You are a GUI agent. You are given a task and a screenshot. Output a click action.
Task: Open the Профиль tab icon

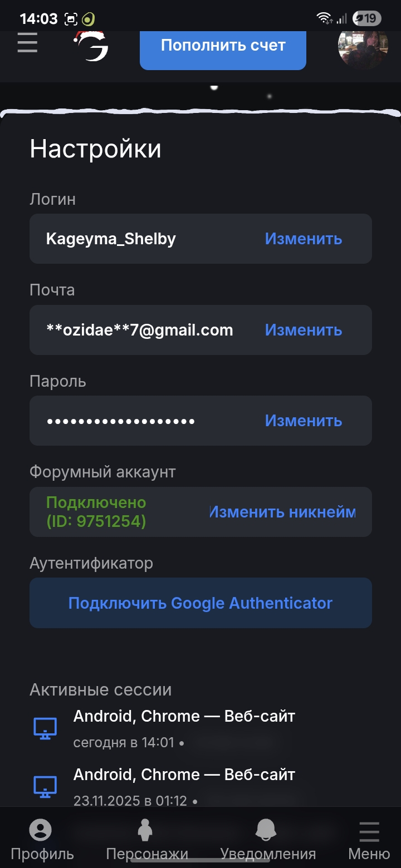pyautogui.click(x=41, y=831)
